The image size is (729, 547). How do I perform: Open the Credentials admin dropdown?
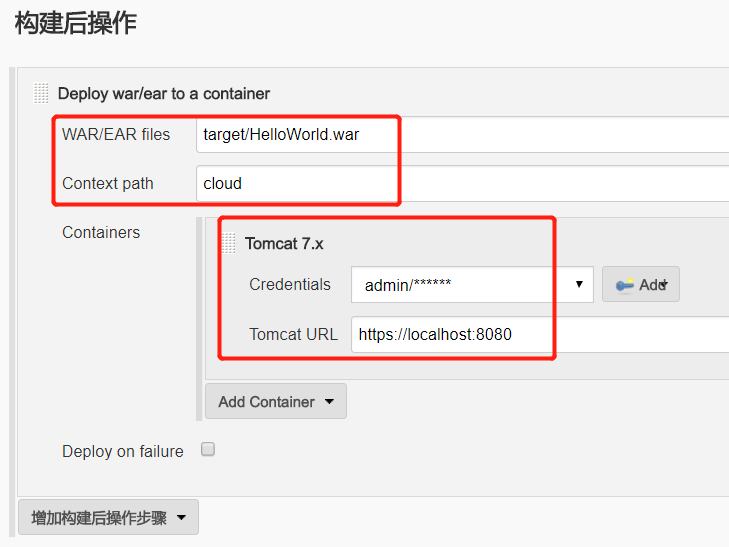coord(472,285)
